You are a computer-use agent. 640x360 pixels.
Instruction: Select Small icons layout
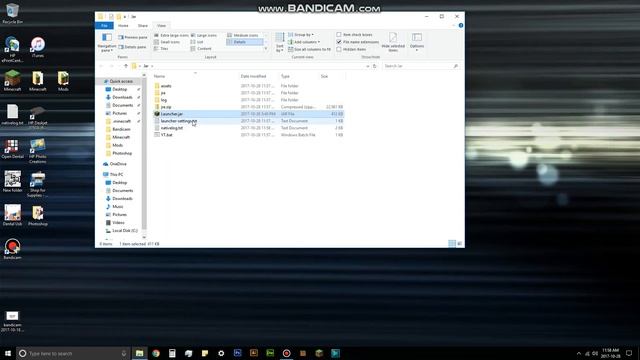coord(167,42)
